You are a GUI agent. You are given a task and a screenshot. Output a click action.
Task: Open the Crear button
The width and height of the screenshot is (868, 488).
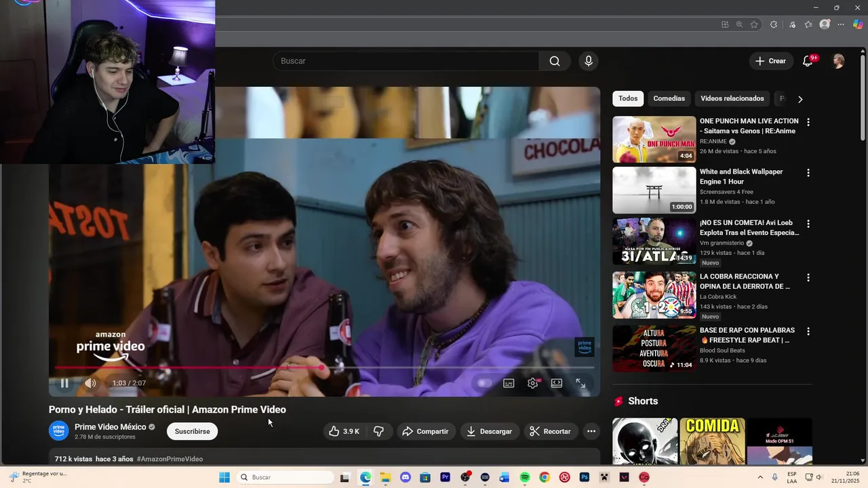[770, 61]
